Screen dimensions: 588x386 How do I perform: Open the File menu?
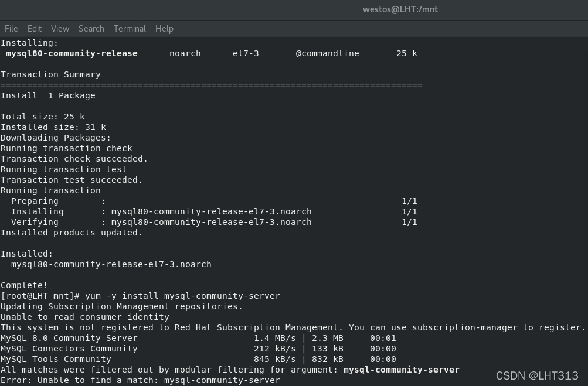point(11,28)
